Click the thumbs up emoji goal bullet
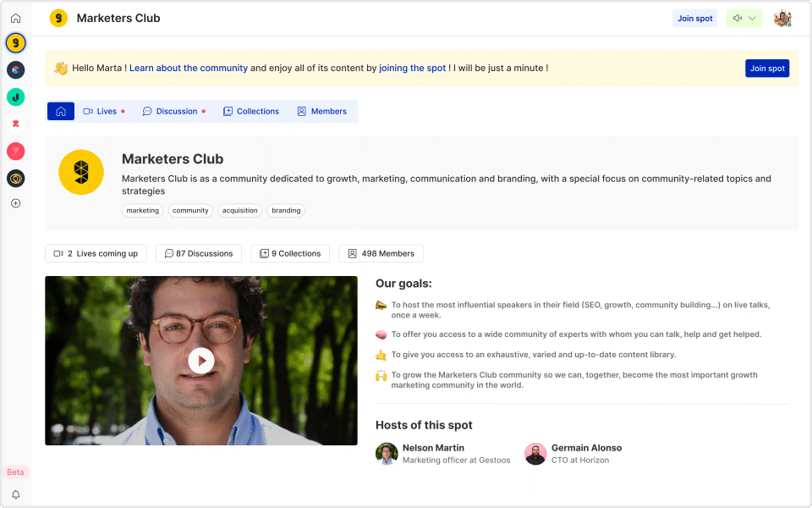This screenshot has height=508, width=812. pos(381,355)
